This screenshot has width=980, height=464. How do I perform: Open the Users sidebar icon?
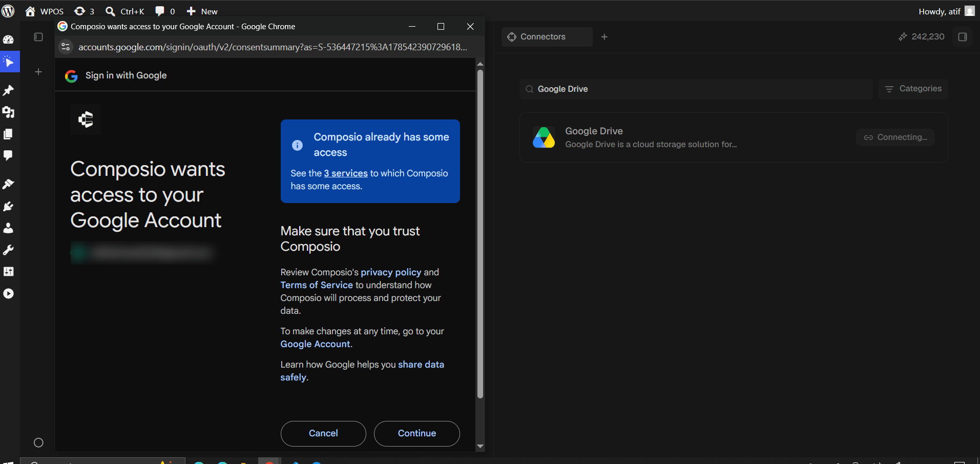pyautogui.click(x=9, y=228)
